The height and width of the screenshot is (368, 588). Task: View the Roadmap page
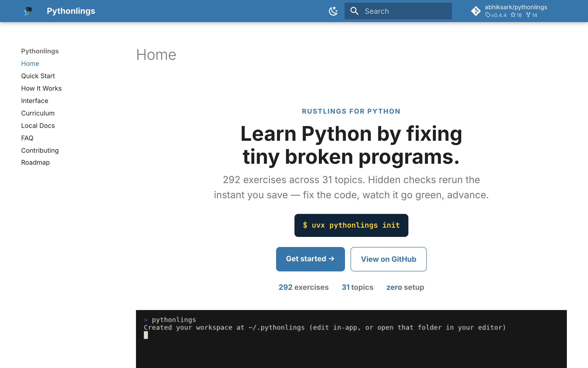[x=35, y=162]
